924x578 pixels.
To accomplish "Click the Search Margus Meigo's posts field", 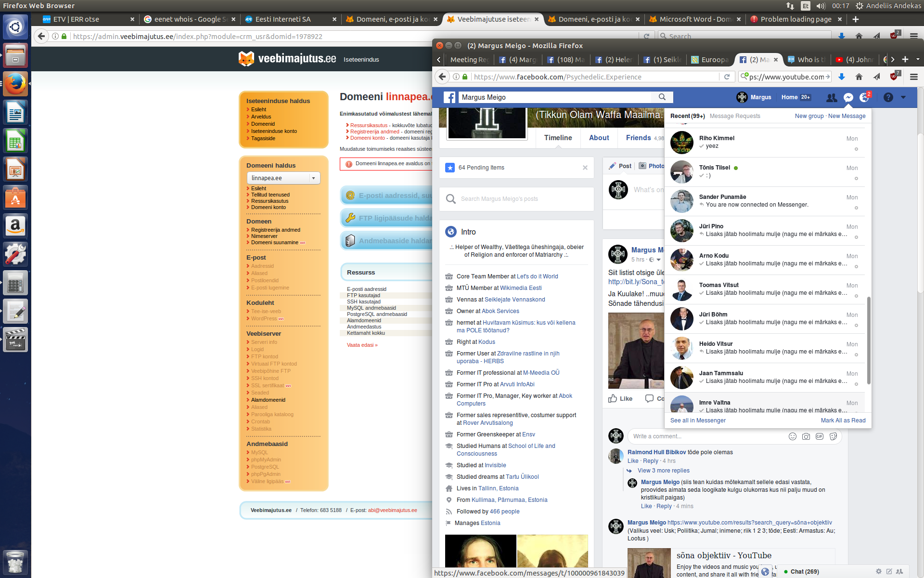I will (516, 199).
